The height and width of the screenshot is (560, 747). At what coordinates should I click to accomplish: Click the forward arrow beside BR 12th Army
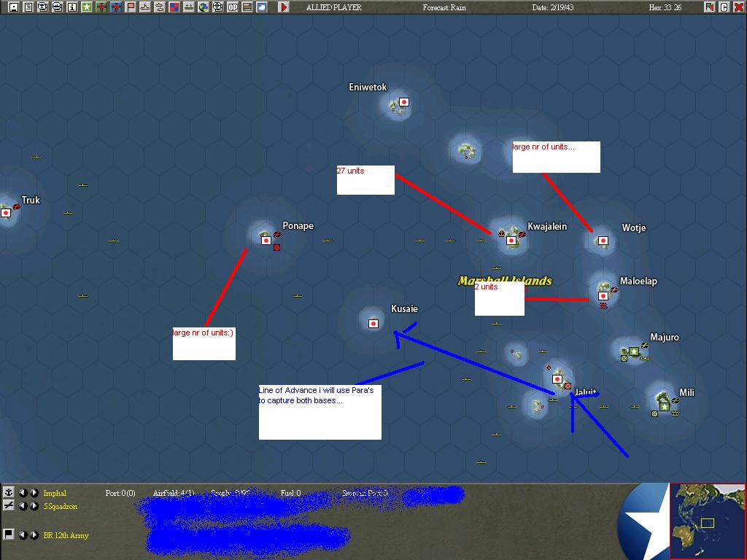34,534
